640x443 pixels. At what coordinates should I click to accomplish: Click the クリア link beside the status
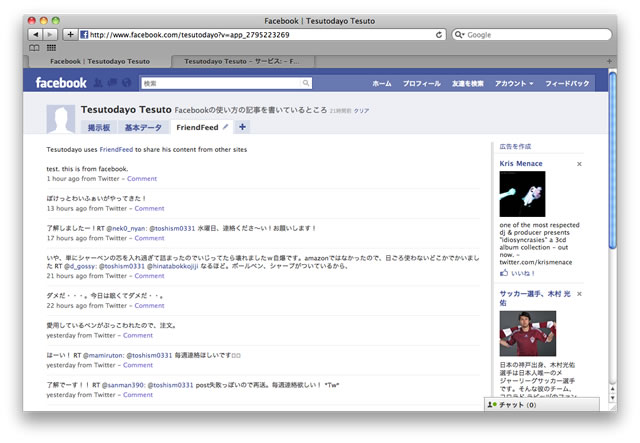pyautogui.click(x=361, y=111)
